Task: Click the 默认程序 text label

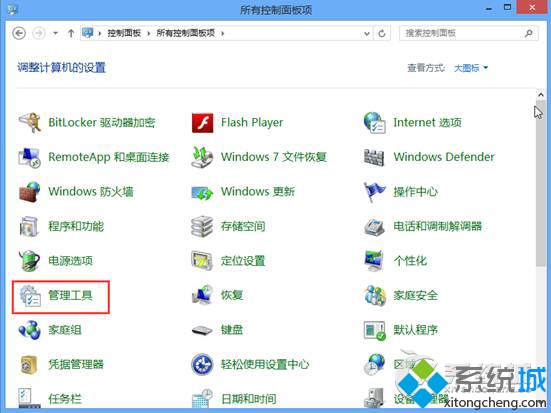Action: [x=416, y=330]
